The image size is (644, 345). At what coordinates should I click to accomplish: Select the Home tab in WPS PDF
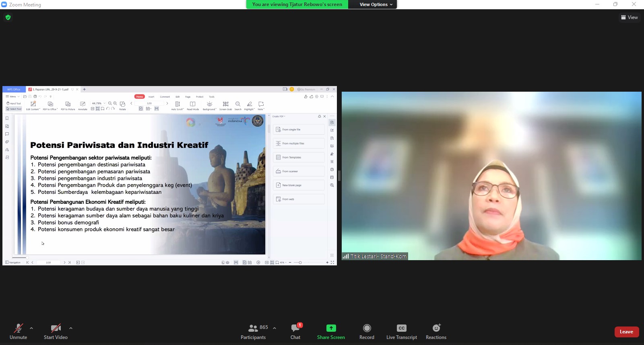pyautogui.click(x=139, y=97)
